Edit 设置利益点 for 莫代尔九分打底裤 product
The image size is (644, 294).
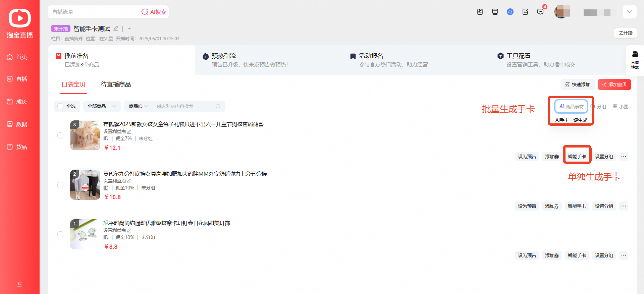129,181
